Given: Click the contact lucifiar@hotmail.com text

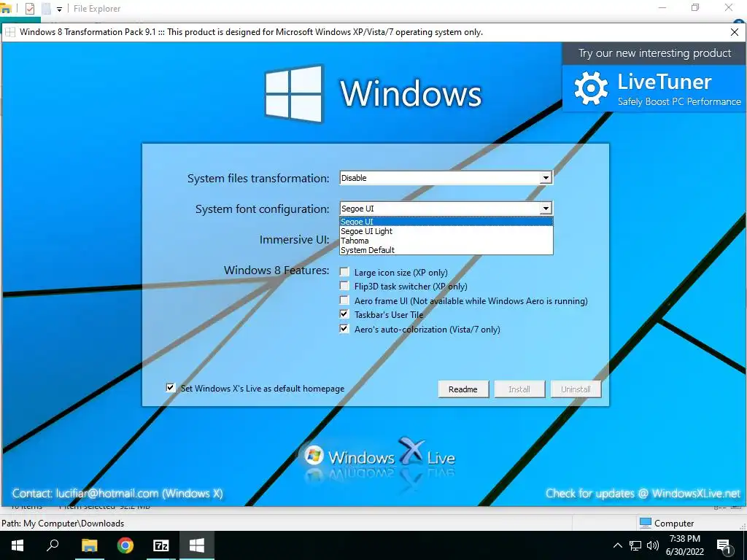Looking at the screenshot, I should coord(117,494).
